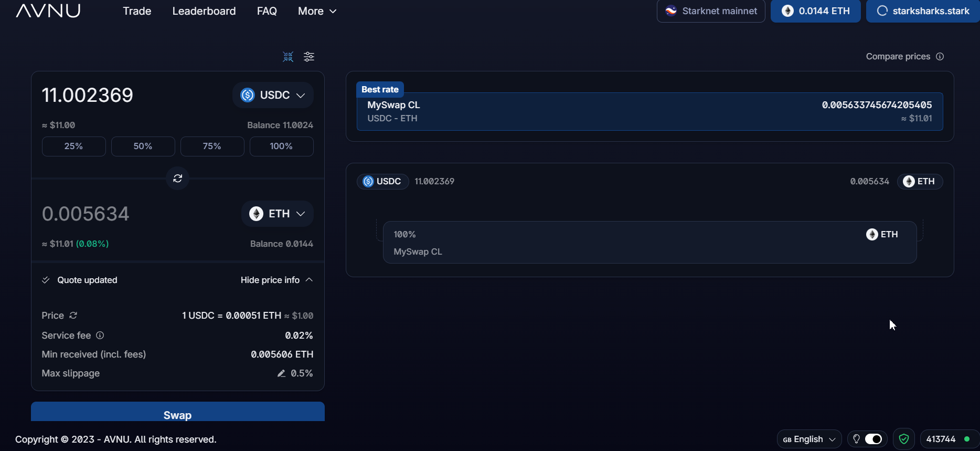This screenshot has width=980, height=451.
Task: Click the Compare prices info icon
Action: [940, 57]
